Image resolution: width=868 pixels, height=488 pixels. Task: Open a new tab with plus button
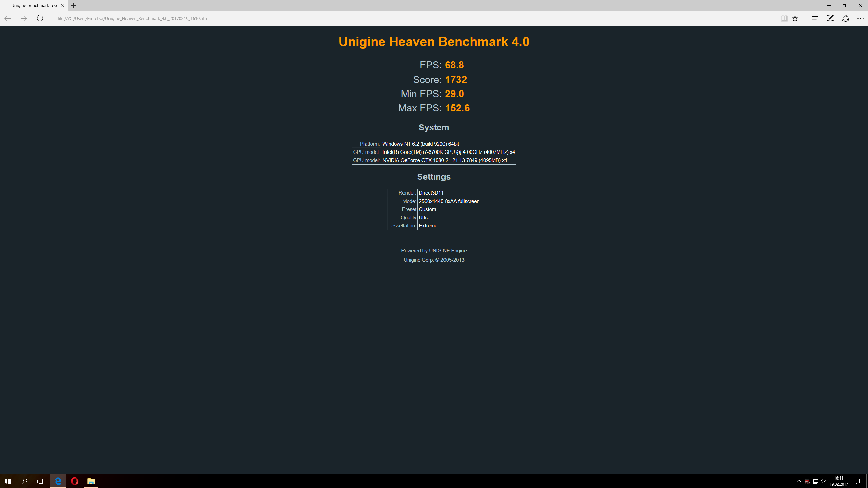(x=74, y=5)
